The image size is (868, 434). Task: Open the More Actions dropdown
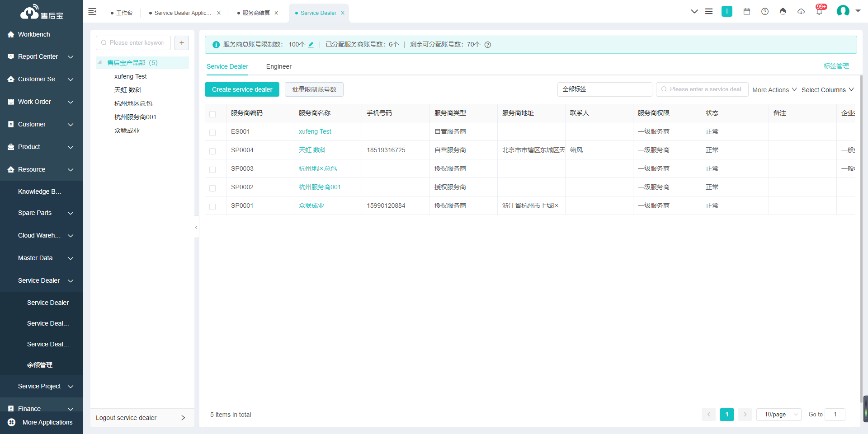[x=774, y=90]
